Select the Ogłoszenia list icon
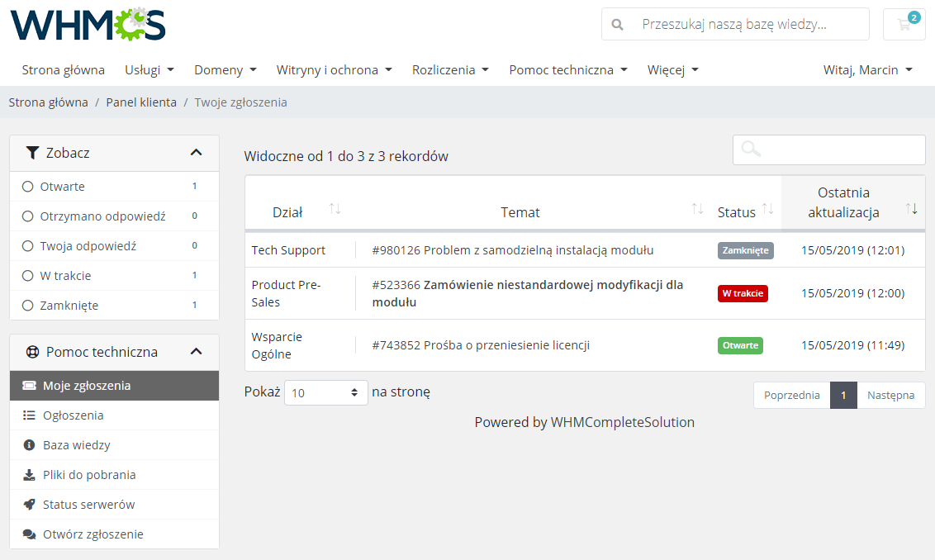This screenshot has height=560, width=935. tap(31, 415)
